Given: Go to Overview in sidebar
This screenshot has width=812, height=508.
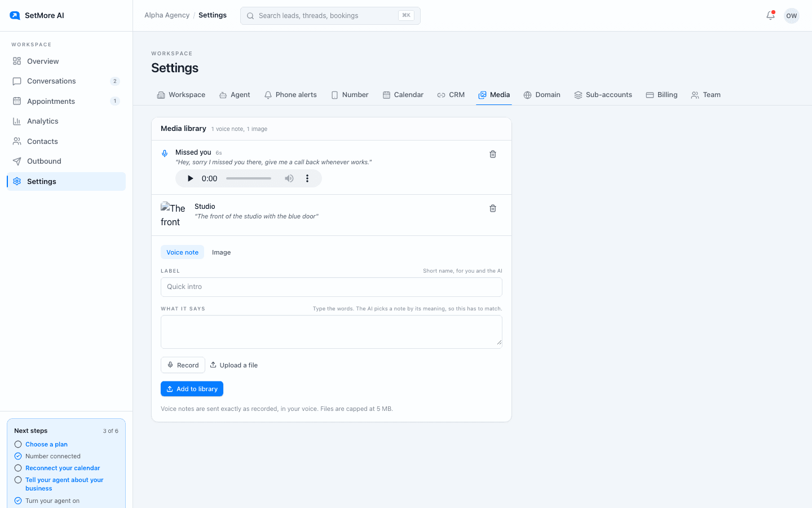Looking at the screenshot, I should pos(66,61).
